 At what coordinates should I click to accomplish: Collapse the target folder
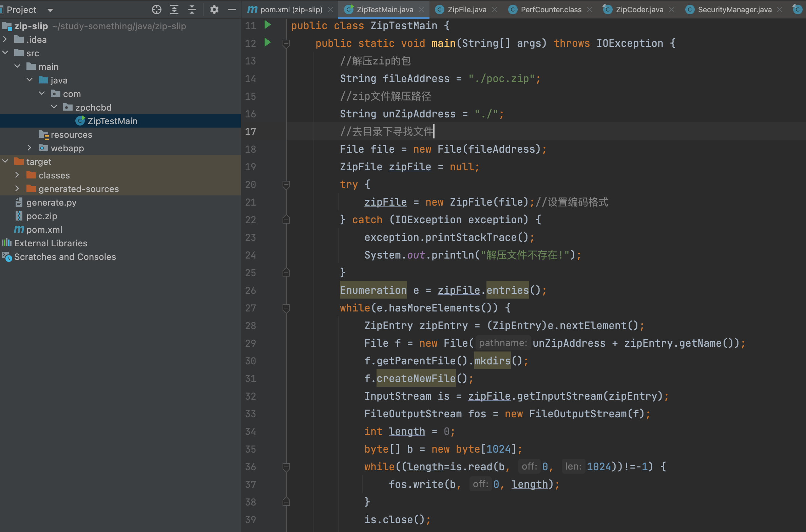[x=5, y=161]
